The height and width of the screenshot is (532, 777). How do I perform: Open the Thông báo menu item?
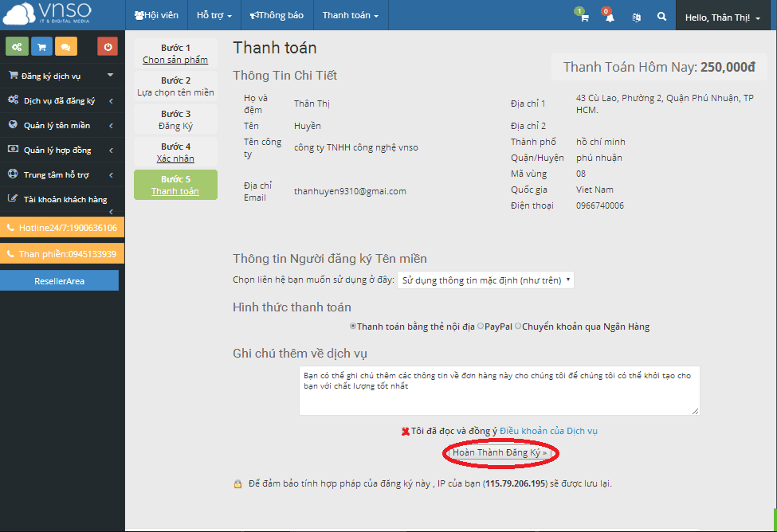277,15
